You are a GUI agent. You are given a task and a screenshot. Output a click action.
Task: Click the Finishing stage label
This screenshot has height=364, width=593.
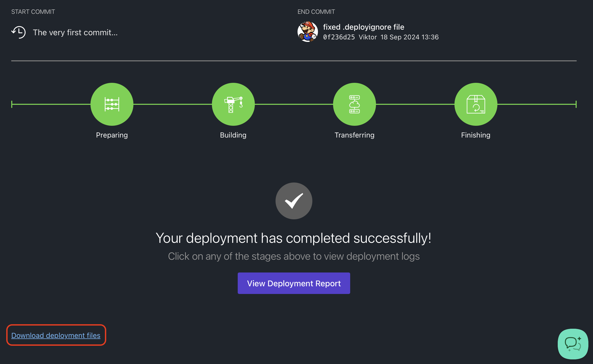click(476, 135)
